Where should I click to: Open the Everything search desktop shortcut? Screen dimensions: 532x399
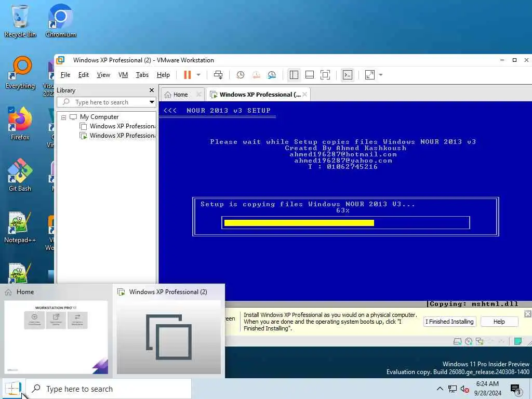coord(20,73)
